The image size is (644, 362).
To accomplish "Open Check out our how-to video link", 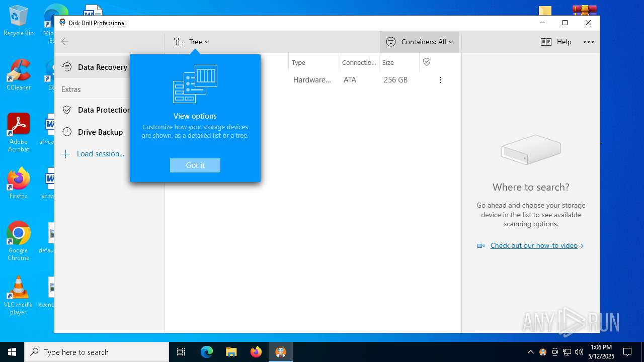I will point(534,245).
